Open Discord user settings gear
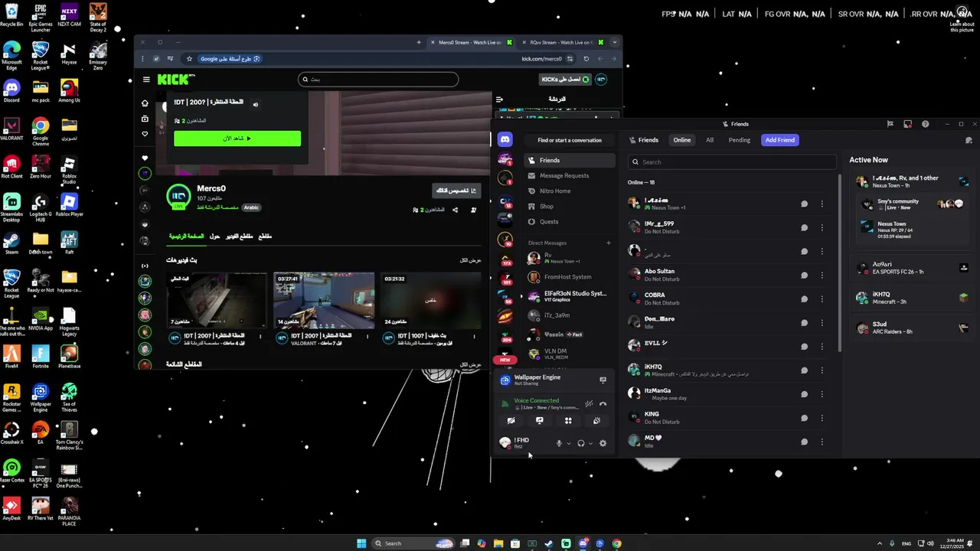Viewport: 980px width, 551px height. [x=603, y=443]
